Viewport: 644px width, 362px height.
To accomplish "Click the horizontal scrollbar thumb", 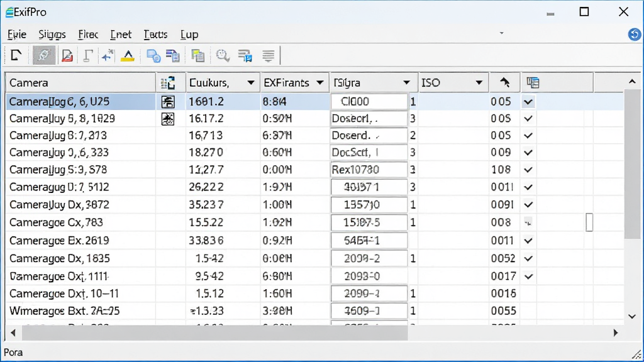I will (215, 333).
